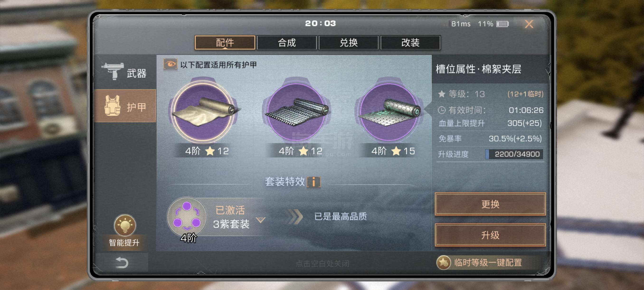
Task: Click the back arrow icon
Action: (122, 262)
